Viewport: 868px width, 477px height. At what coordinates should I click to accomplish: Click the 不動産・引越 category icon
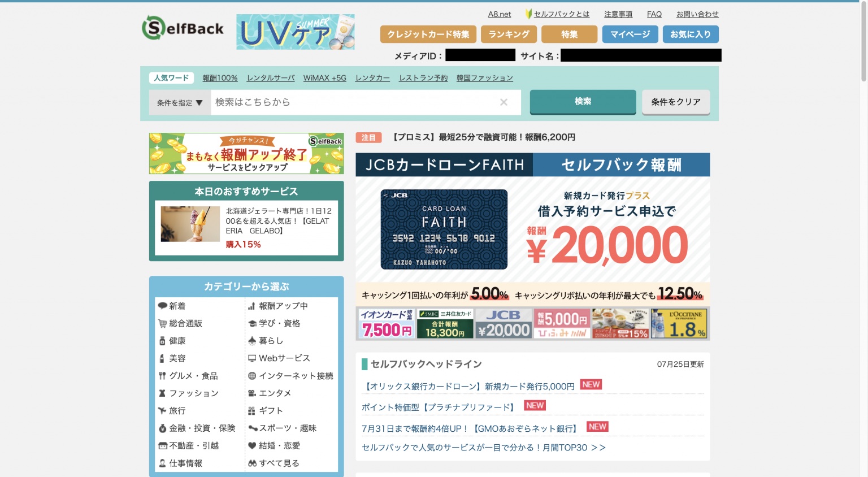click(162, 446)
